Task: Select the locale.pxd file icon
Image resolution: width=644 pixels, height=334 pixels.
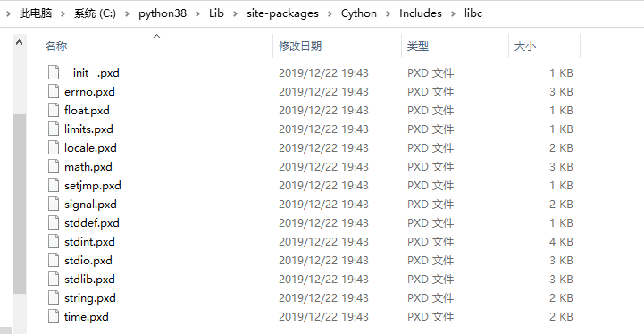Action: (x=54, y=148)
